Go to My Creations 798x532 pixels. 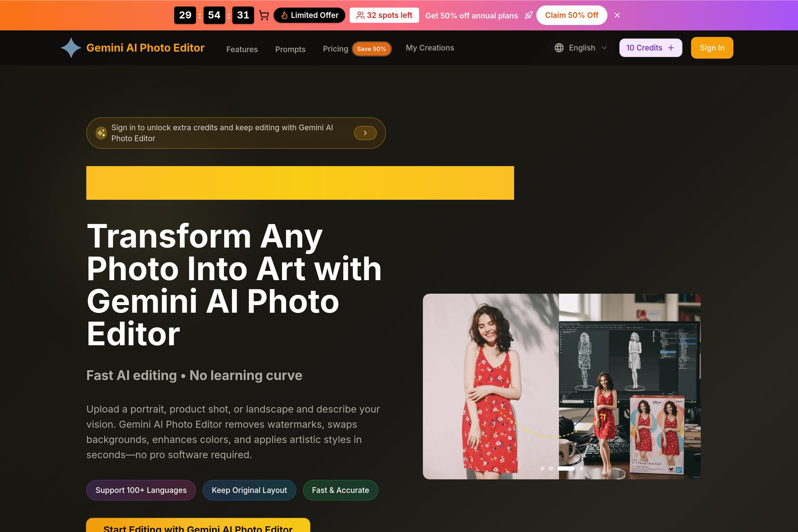[x=429, y=48]
